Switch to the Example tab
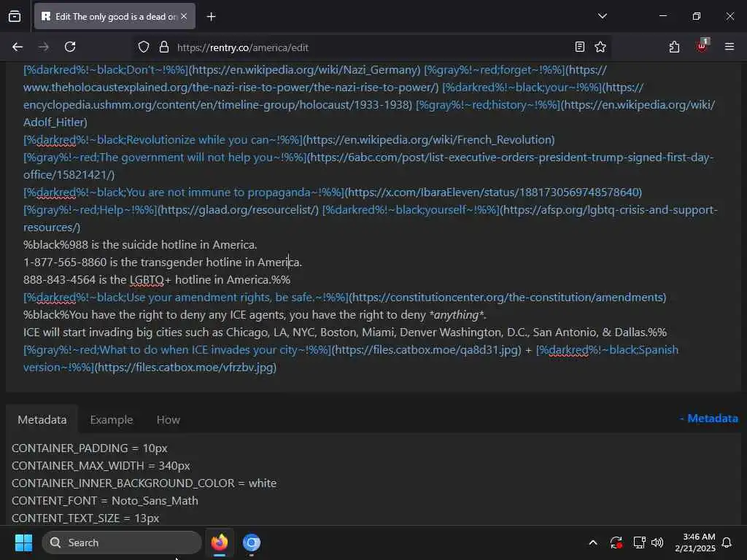Viewport: 747px width, 560px height. tap(112, 419)
